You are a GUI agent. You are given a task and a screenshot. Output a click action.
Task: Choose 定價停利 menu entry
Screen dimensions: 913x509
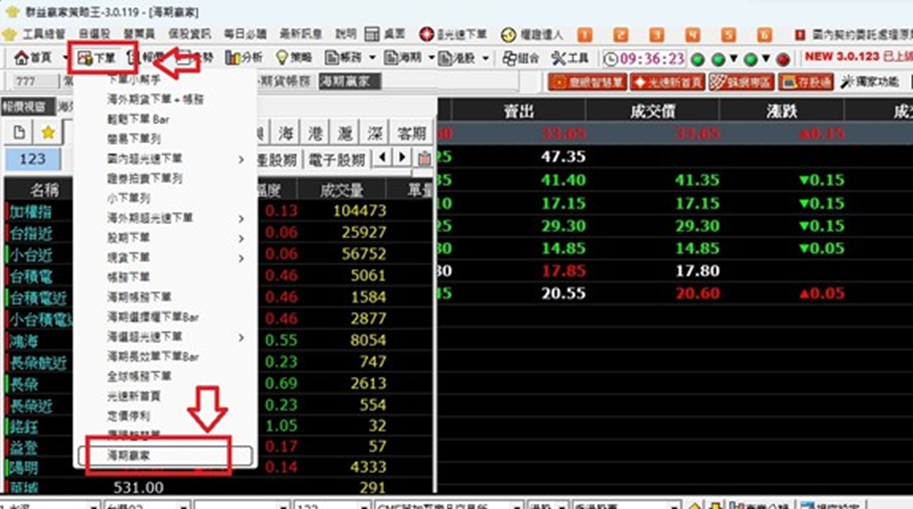[x=129, y=416]
